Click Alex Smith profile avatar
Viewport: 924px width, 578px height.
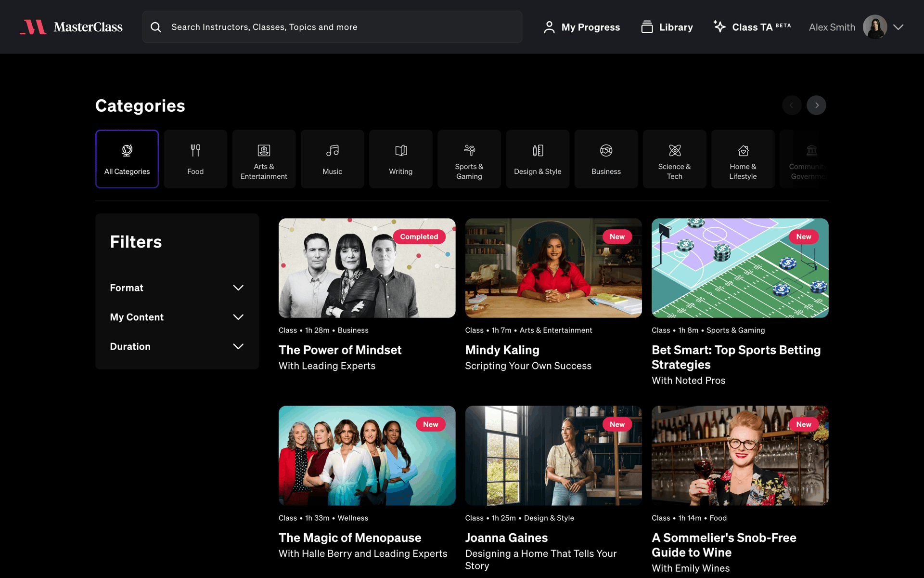[874, 27]
